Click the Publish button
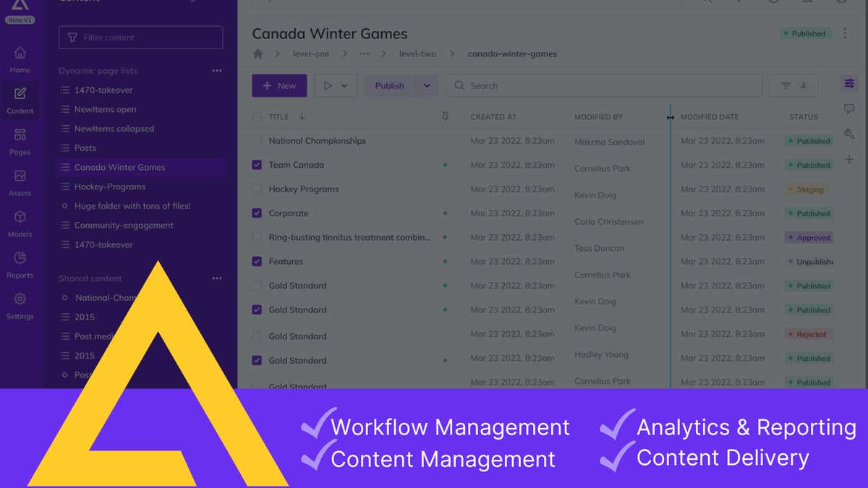868x488 pixels. pos(390,85)
